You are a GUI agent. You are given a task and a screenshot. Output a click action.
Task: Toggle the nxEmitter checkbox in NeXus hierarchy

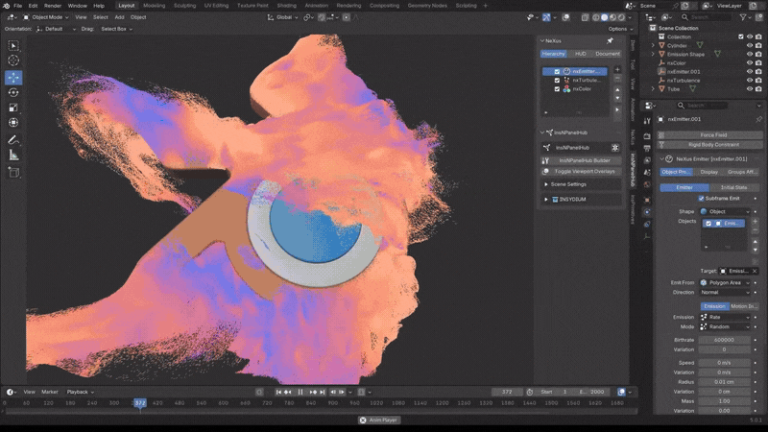click(x=557, y=72)
